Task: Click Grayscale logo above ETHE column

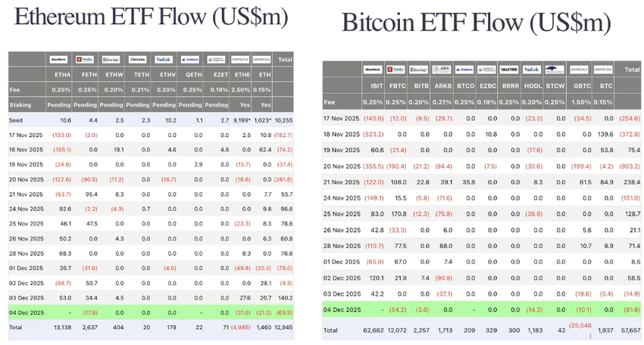Action: [x=242, y=59]
